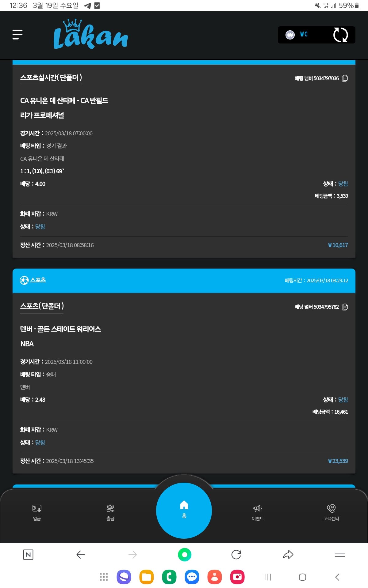Copy bet number 5034797036
Viewport: 368px width, 588px height.
345,78
